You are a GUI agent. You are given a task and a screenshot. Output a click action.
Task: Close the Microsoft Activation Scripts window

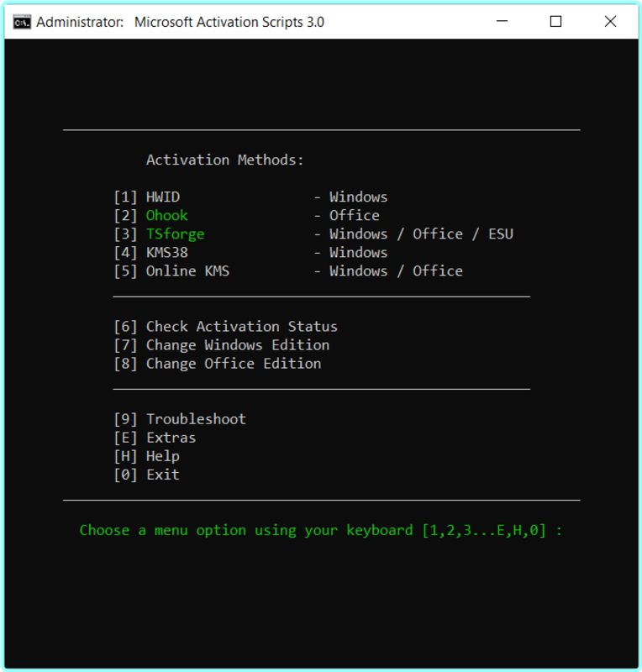[610, 21]
